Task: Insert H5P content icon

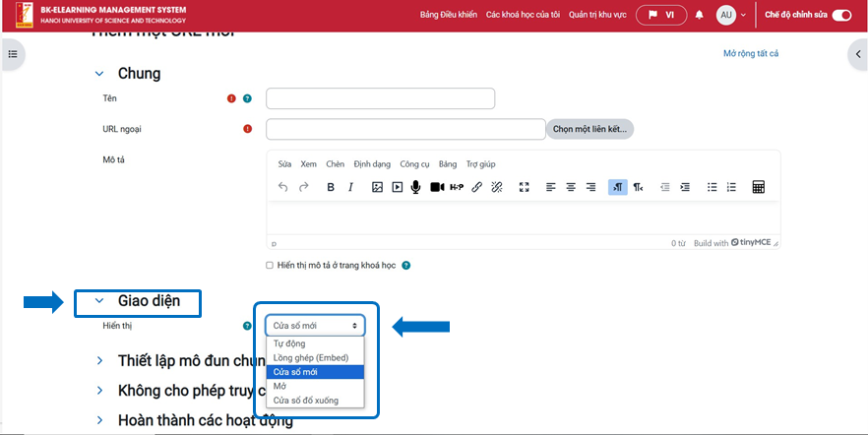Action: (x=457, y=187)
